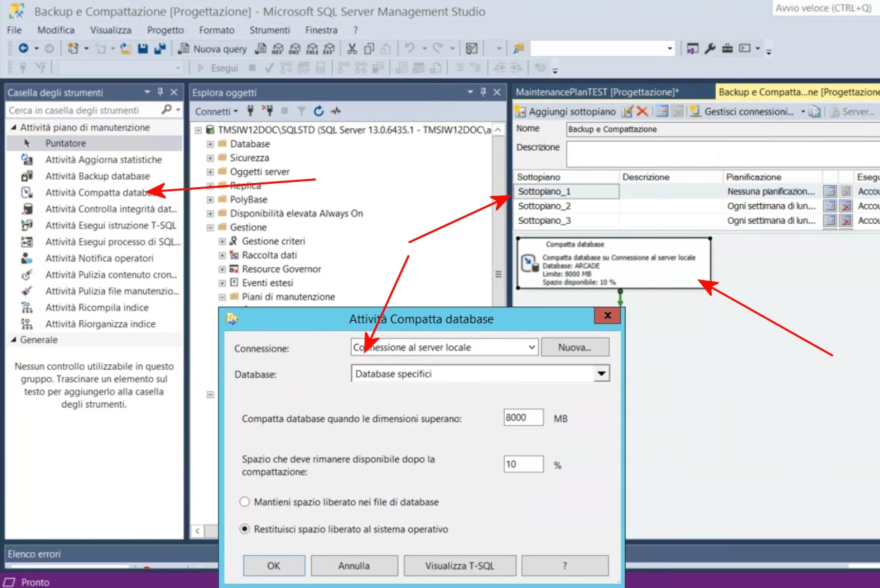
Task: Click the red X delete subplan icon
Action: pyautogui.click(x=642, y=112)
